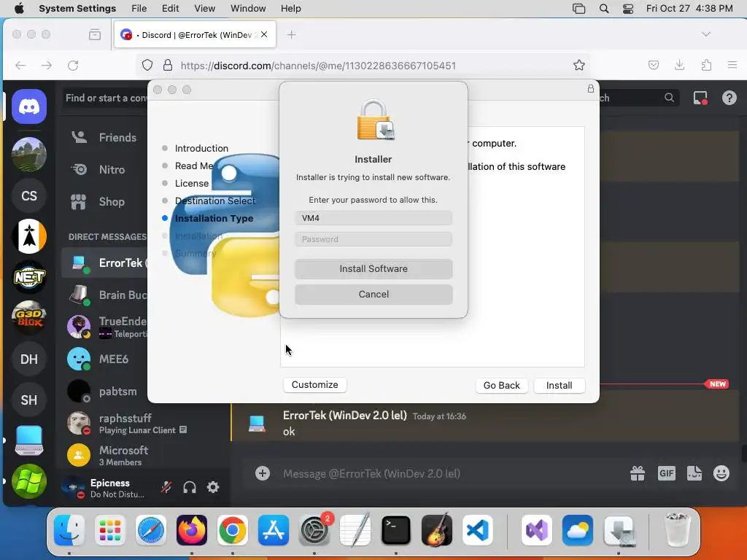Screen dimensions: 747x560
Task: Click the Discord search magnifier icon
Action: pos(670,98)
